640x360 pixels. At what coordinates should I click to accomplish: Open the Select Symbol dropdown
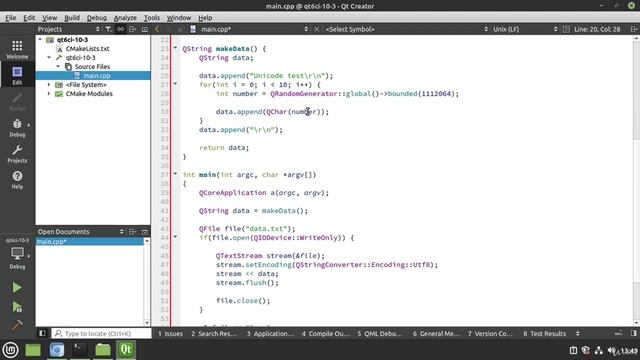[x=407, y=29]
